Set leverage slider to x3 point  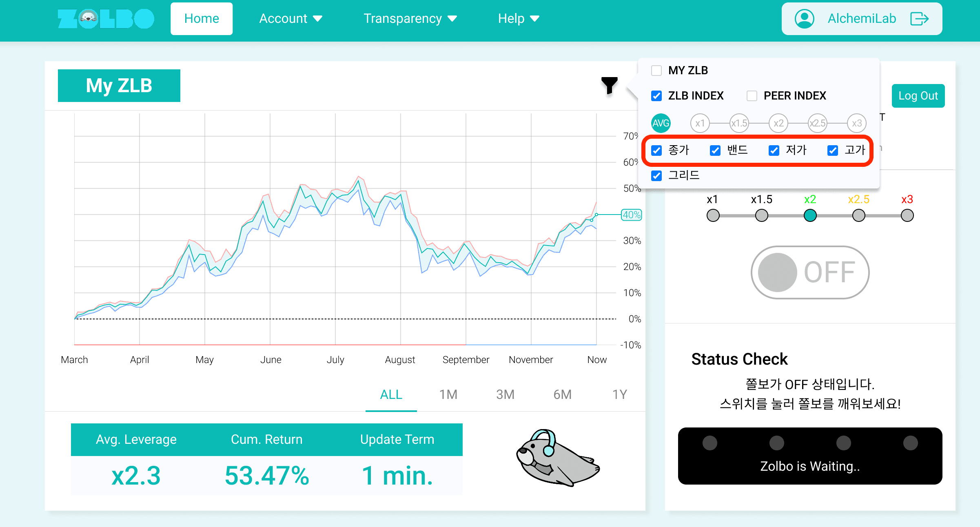pyautogui.click(x=907, y=215)
